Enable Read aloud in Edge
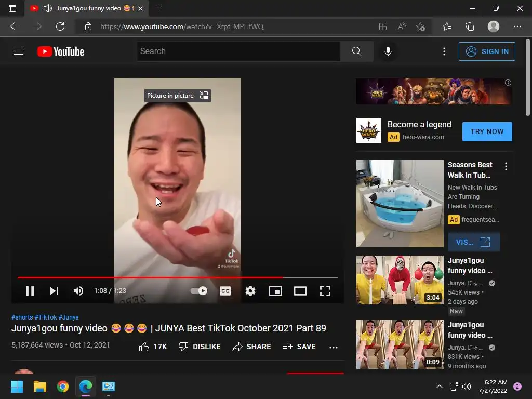Viewport: 532px width, 399px height. [402, 26]
